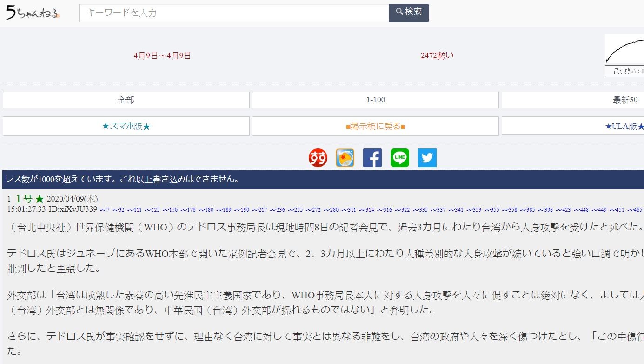644x364 pixels.
Task: Open reply anchor >>355
Action: pyautogui.click(x=492, y=209)
